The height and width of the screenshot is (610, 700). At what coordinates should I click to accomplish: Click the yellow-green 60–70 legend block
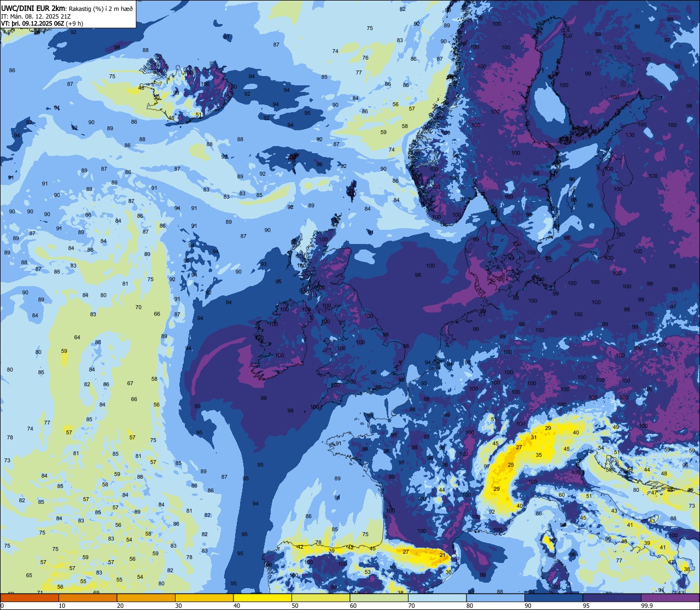(x=379, y=597)
